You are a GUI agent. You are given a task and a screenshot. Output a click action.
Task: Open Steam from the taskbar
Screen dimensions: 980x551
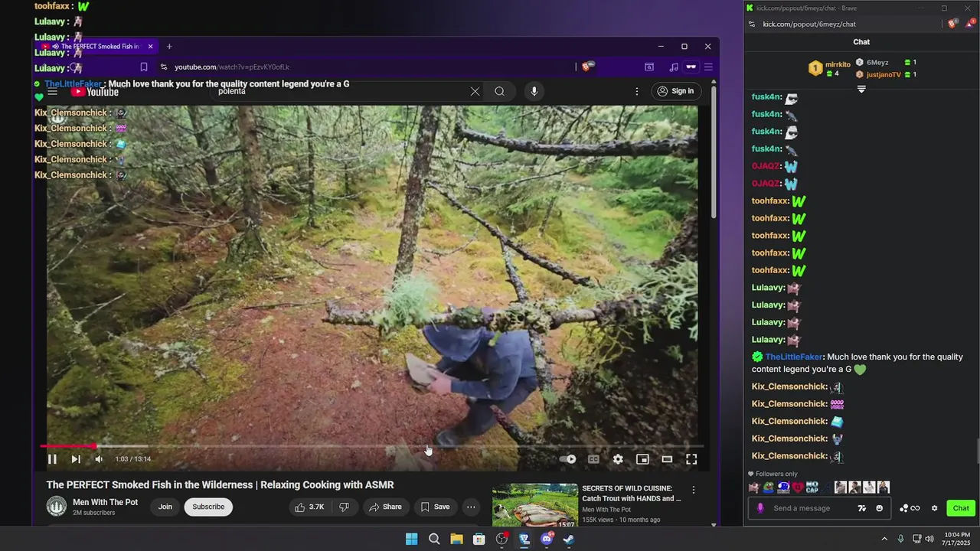point(569,539)
